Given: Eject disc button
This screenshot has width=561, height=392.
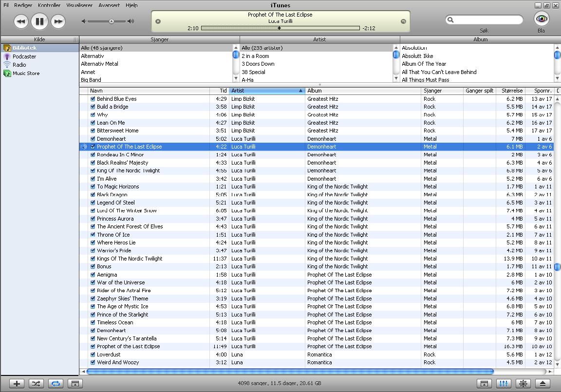Looking at the screenshot, I should (542, 384).
